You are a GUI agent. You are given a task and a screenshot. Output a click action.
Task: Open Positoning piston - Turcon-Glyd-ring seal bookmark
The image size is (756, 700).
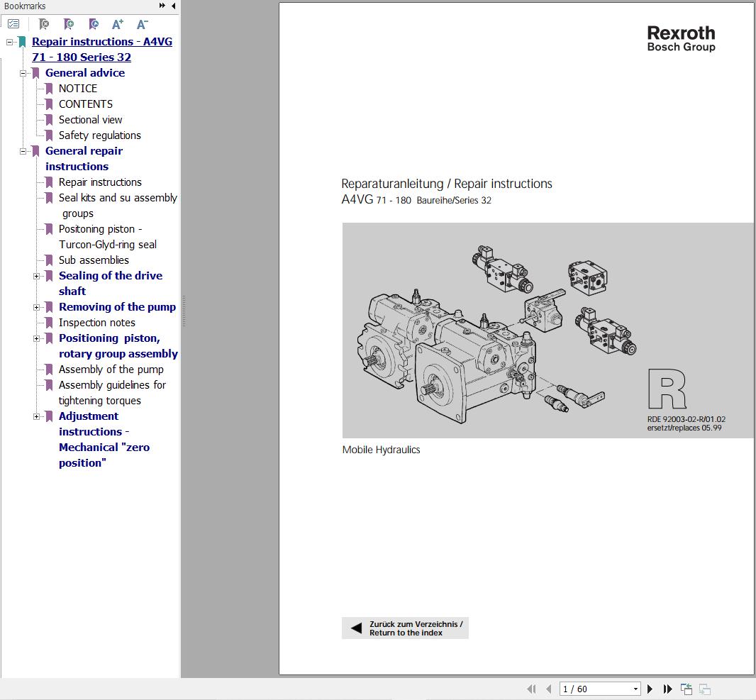pyautogui.click(x=108, y=237)
